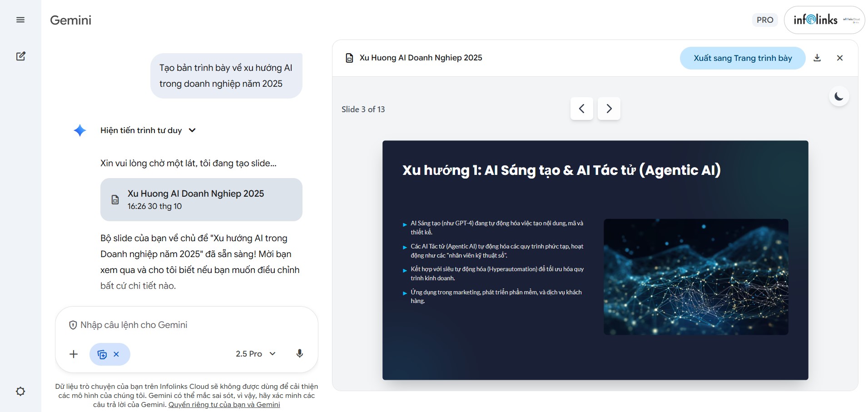The width and height of the screenshot is (868, 412).
Task: Click 'Xuất sang Trang trình bày' button
Action: point(742,58)
